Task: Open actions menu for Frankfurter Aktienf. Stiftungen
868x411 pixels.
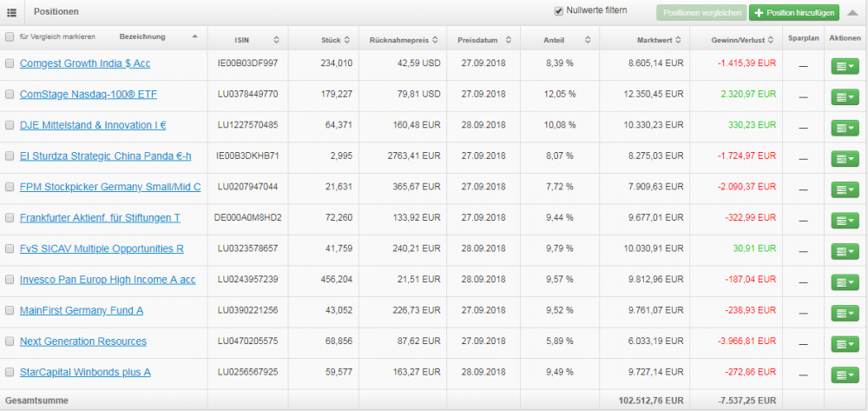Action: (845, 221)
